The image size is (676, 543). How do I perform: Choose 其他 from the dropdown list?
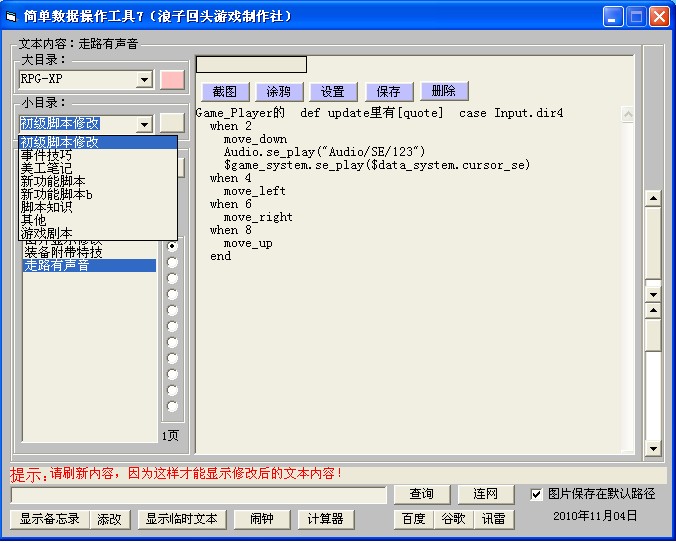[x=98, y=220]
